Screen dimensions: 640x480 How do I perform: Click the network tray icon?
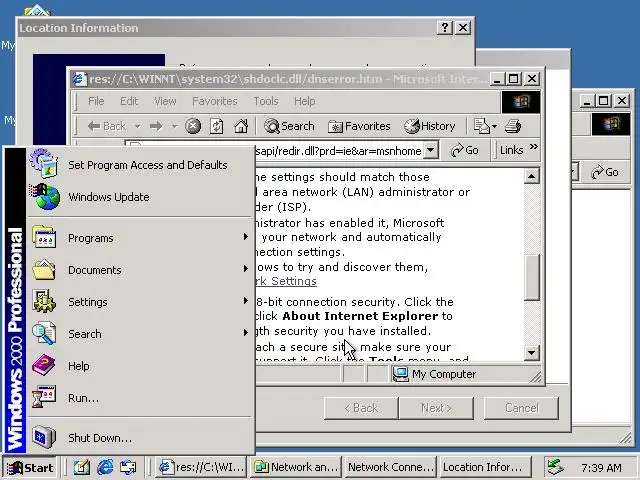point(555,467)
